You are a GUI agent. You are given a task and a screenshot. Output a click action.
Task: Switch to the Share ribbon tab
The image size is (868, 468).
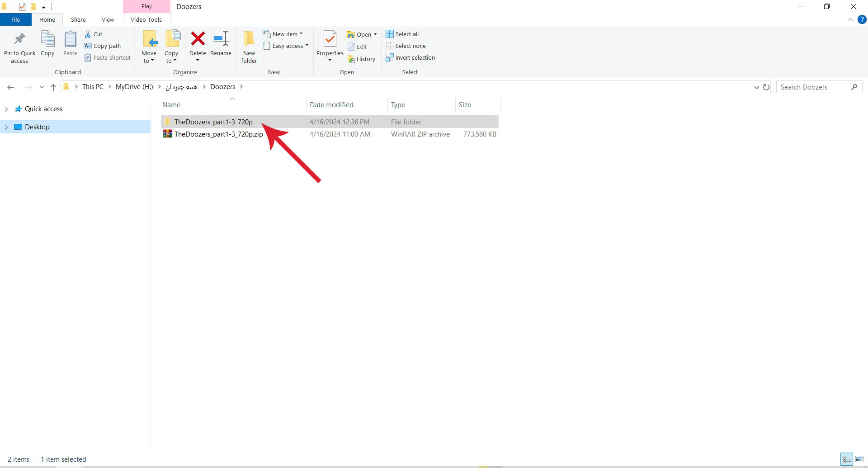click(78, 19)
